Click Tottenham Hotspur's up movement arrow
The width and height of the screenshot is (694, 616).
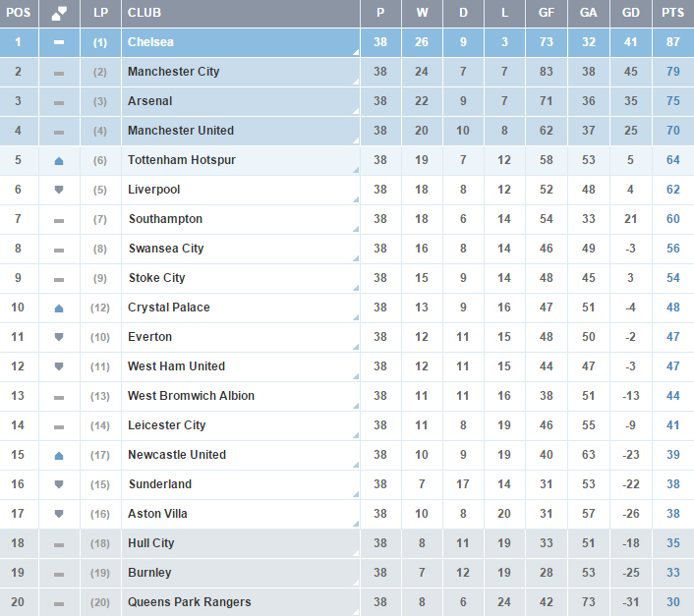[x=59, y=160]
